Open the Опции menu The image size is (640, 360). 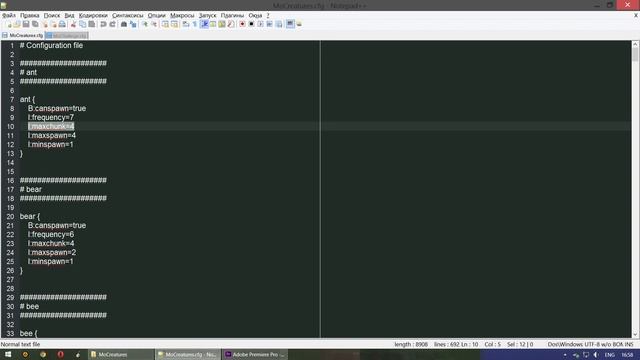click(x=156, y=15)
